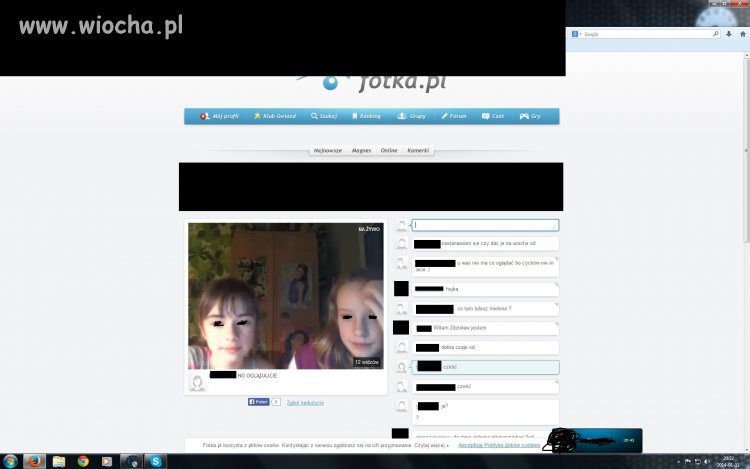Open the Windows Start menu

(x=10, y=461)
